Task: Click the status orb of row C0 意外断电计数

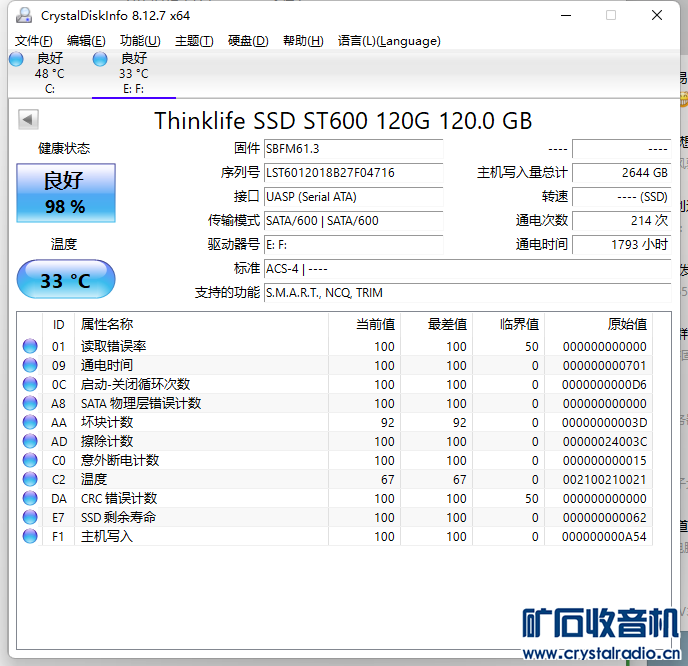Action: (30, 460)
